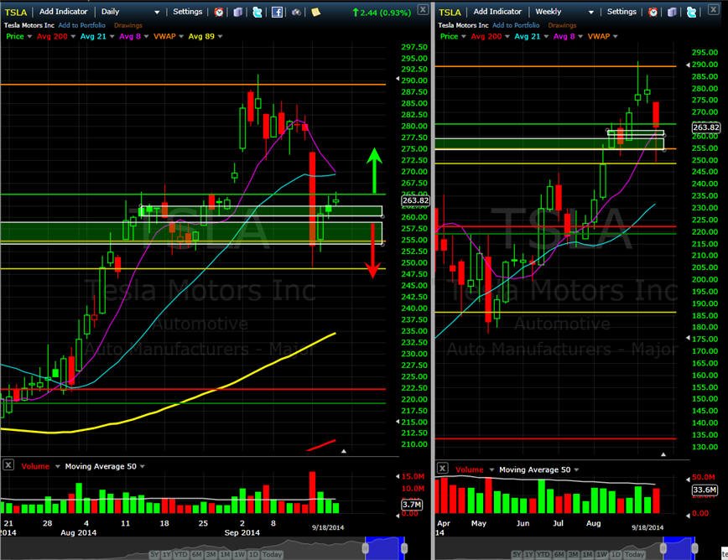This screenshot has height=560, width=728.
Task: Select 5Y range in Daily chart
Action: coord(154,554)
